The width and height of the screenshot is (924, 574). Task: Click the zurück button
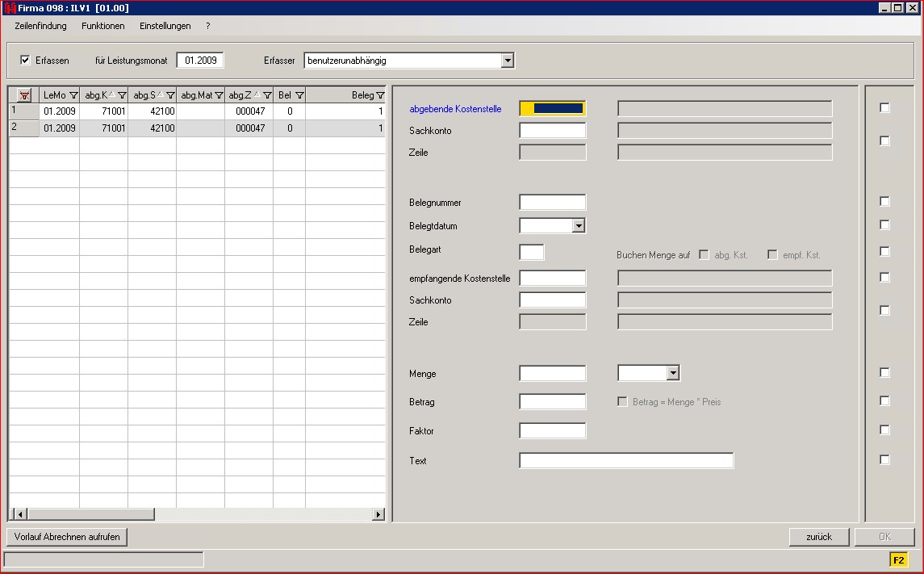pyautogui.click(x=819, y=537)
